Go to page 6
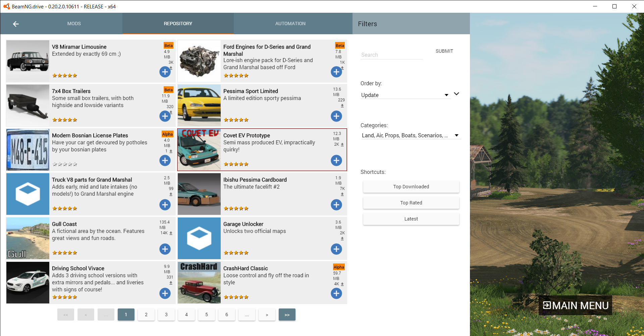Image resolution: width=644 pixels, height=336 pixels. pos(227,315)
